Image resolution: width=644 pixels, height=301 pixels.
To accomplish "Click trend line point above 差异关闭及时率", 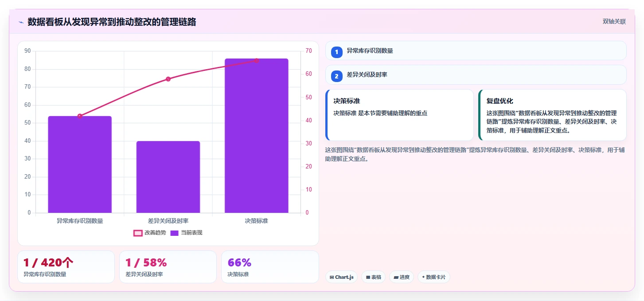I will [168, 79].
